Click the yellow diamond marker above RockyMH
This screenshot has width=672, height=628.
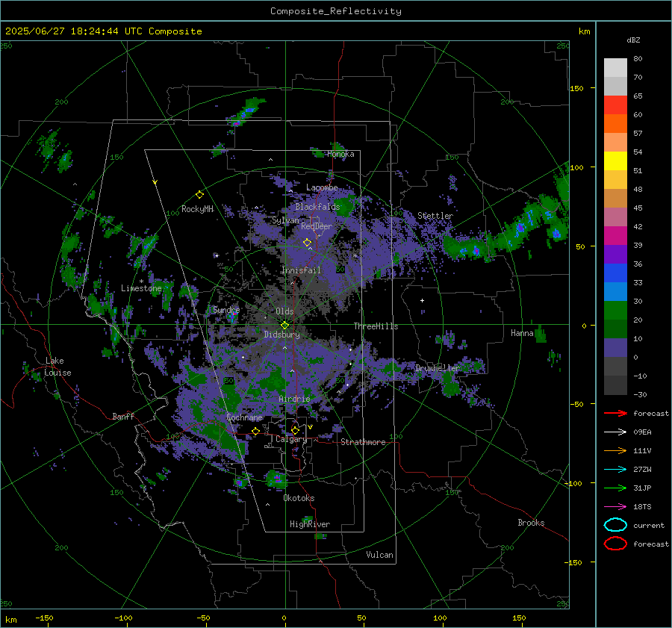tap(199, 195)
